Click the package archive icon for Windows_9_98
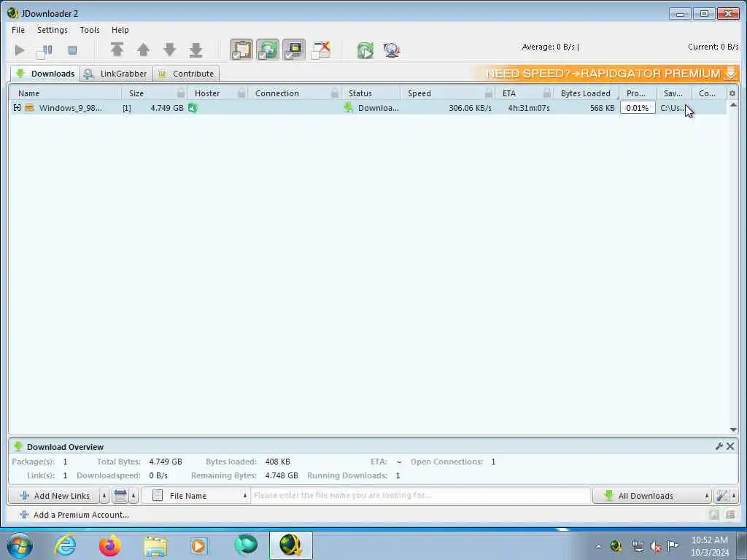The height and width of the screenshot is (560, 747). 29,108
